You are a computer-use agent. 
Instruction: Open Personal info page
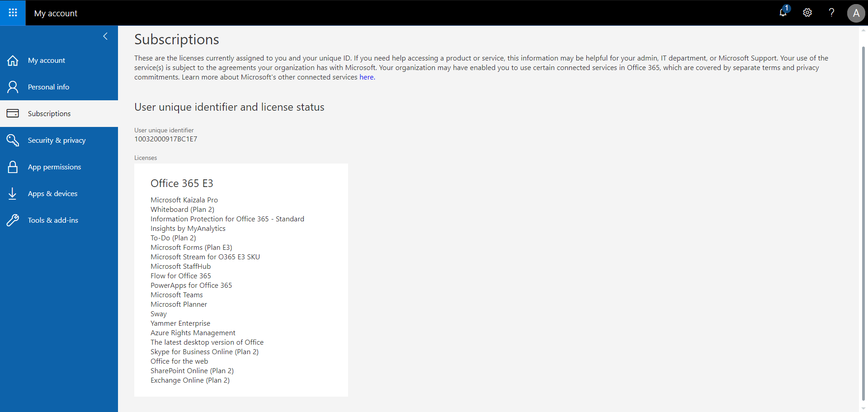59,87
